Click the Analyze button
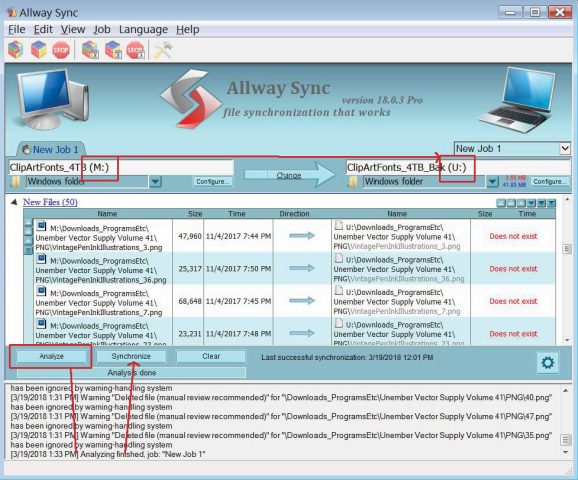Image resolution: width=578 pixels, height=480 pixels. click(51, 356)
